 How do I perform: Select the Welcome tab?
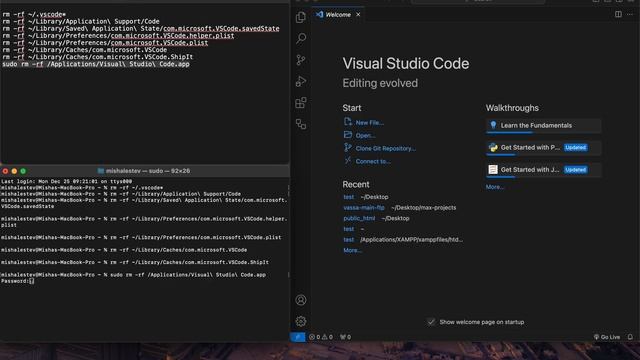338,14
